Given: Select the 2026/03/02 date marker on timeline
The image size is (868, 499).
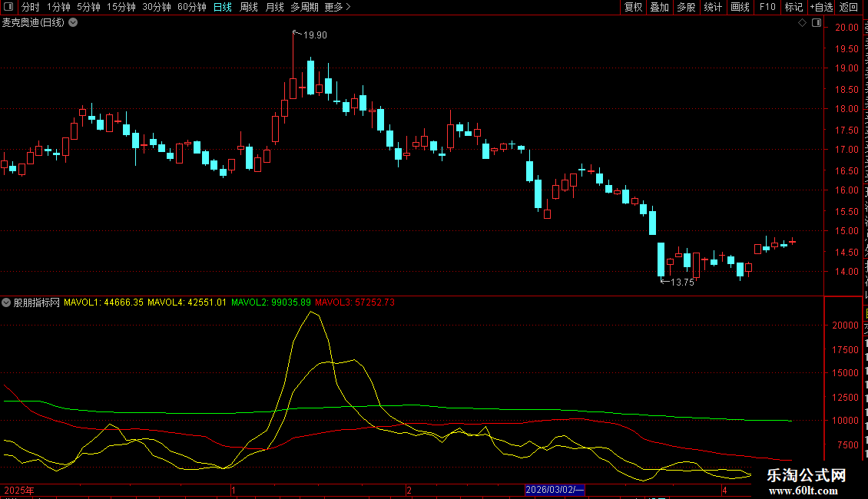Looking at the screenshot, I should tap(554, 490).
